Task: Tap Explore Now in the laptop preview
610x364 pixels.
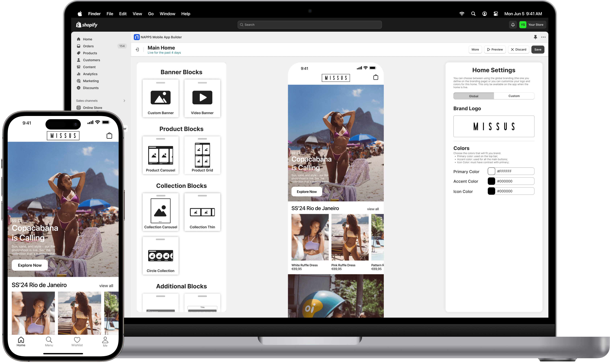Action: (307, 192)
